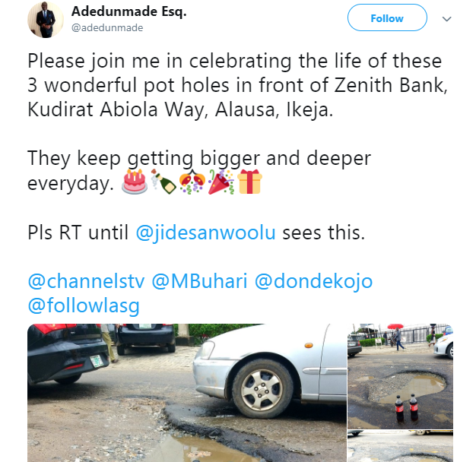View the bottom-right cropped pothole photo

pos(400,448)
